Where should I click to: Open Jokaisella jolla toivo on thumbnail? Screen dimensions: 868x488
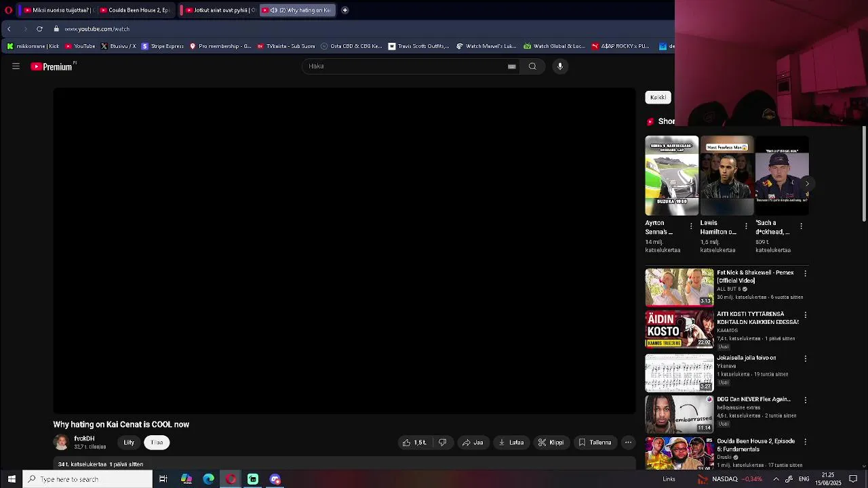point(679,373)
